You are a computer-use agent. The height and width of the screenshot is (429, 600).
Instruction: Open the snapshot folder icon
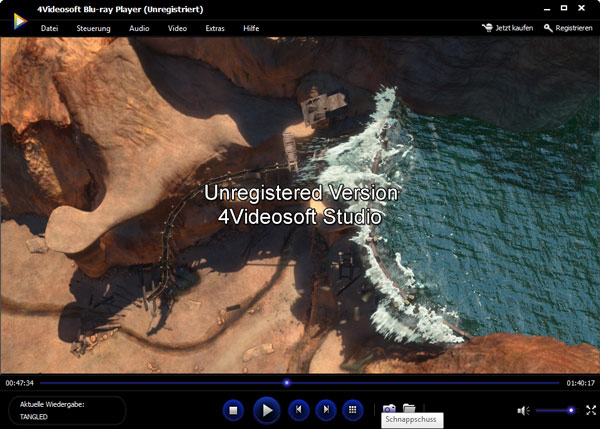point(409,409)
